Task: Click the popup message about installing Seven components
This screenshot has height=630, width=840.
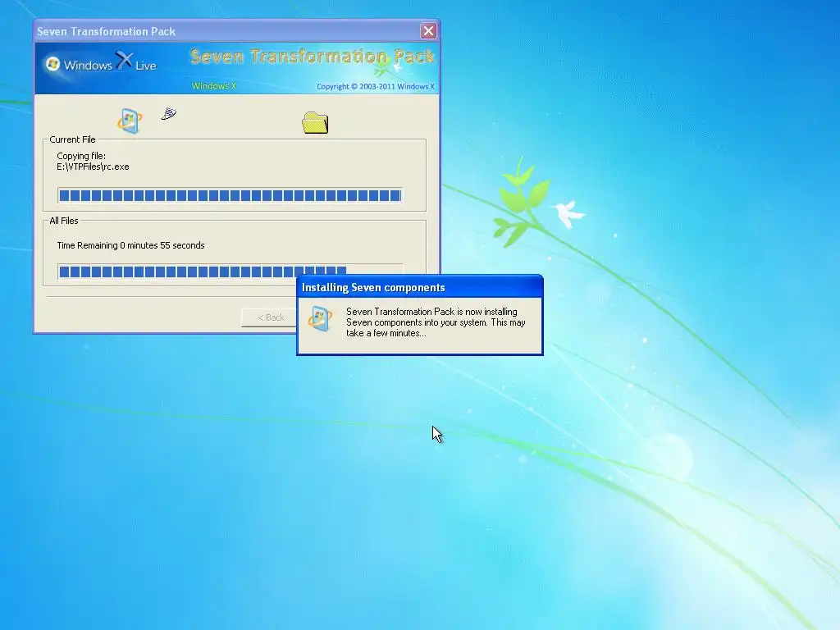Action: pos(436,322)
